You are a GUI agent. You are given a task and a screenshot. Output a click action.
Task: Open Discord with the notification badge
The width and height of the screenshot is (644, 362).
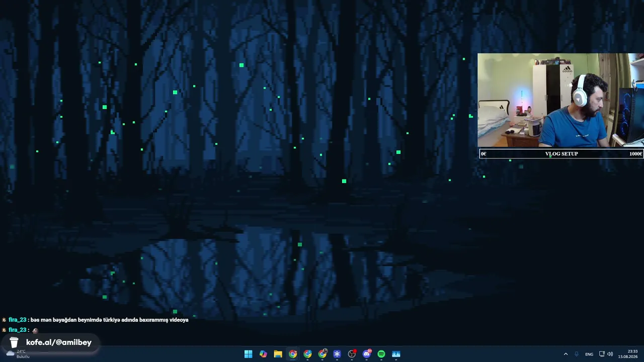[367, 354]
